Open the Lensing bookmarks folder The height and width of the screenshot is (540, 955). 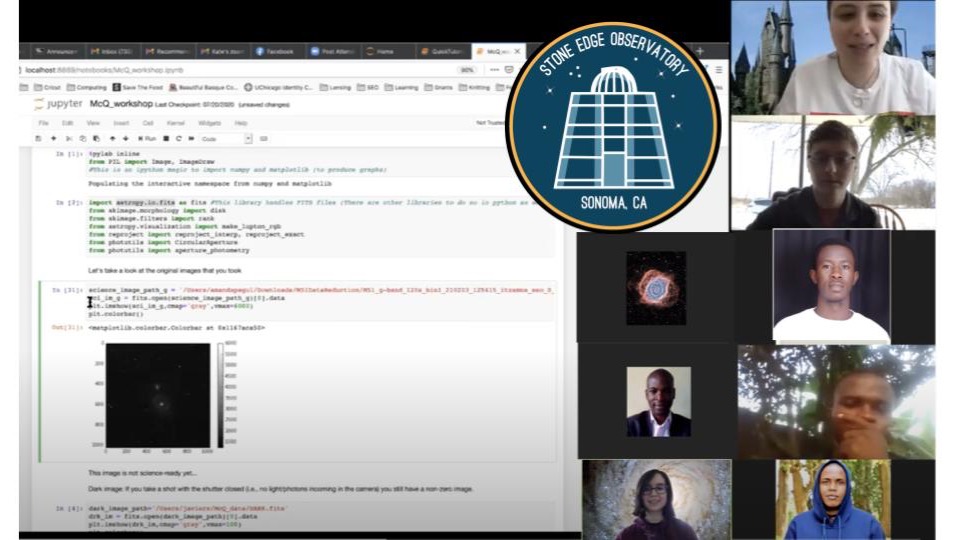336,87
